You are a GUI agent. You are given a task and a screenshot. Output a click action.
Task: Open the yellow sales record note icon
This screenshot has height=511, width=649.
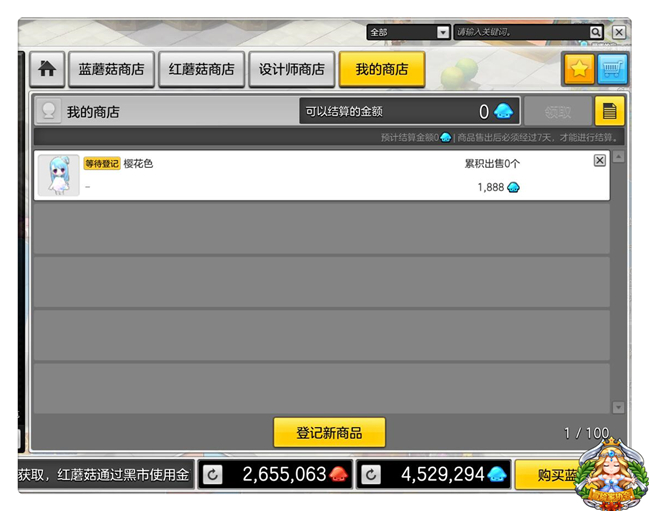coord(610,111)
